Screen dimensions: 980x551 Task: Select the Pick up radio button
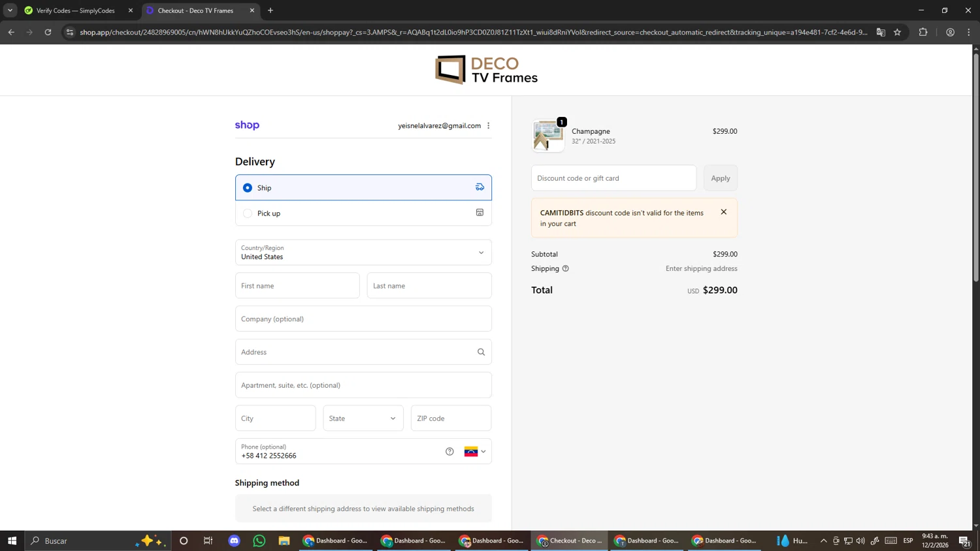(x=248, y=213)
